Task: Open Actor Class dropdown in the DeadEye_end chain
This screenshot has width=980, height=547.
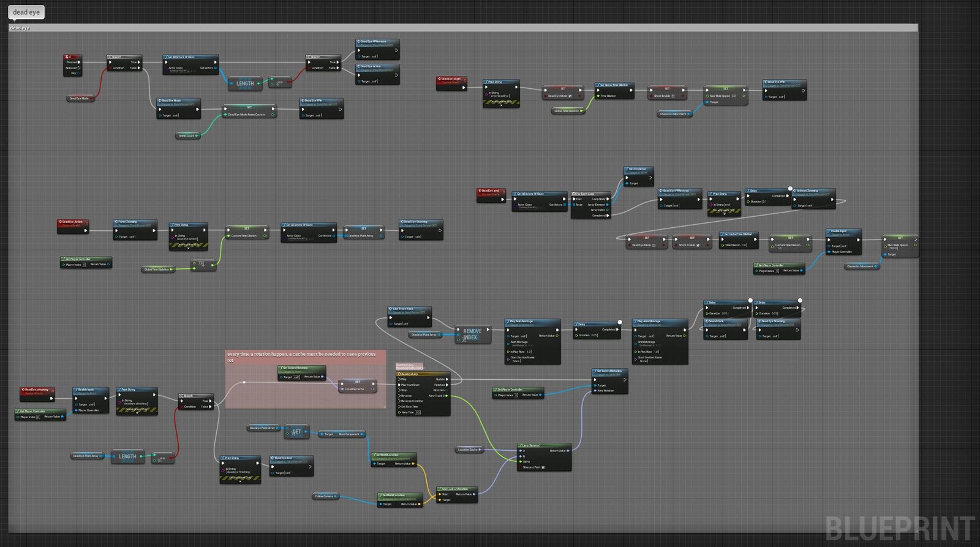Action: click(x=528, y=208)
